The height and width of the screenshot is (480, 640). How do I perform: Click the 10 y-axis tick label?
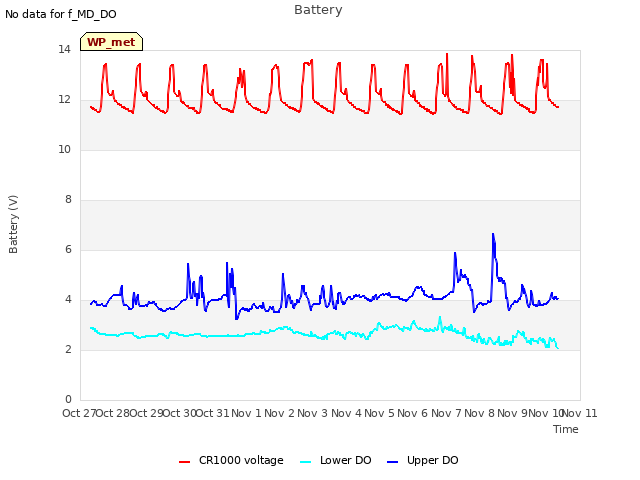(x=64, y=150)
